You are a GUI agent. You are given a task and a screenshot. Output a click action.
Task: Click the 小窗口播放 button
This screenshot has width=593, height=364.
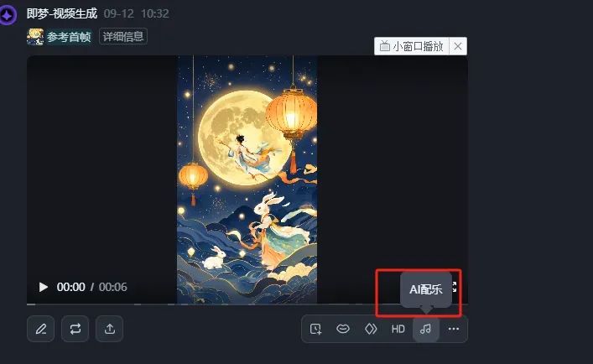coord(412,46)
